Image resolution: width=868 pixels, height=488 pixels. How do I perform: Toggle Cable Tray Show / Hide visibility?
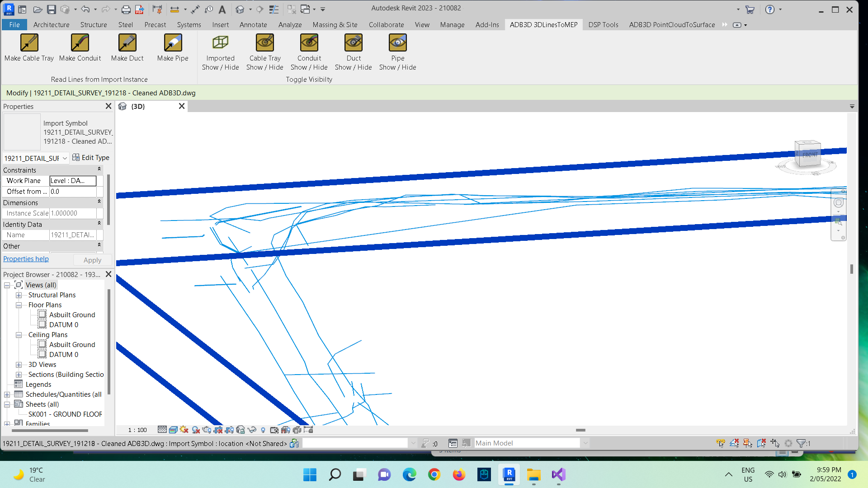[x=265, y=52]
